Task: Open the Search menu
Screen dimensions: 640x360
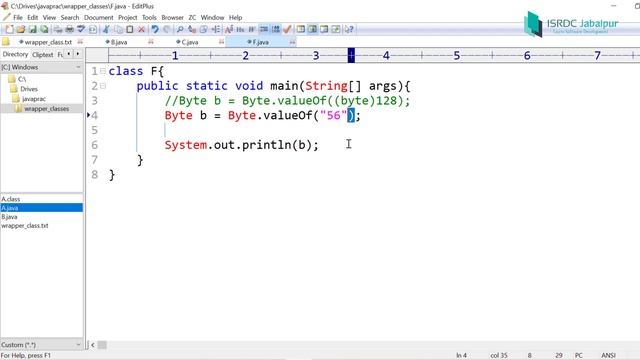Action: pyautogui.click(x=70, y=18)
